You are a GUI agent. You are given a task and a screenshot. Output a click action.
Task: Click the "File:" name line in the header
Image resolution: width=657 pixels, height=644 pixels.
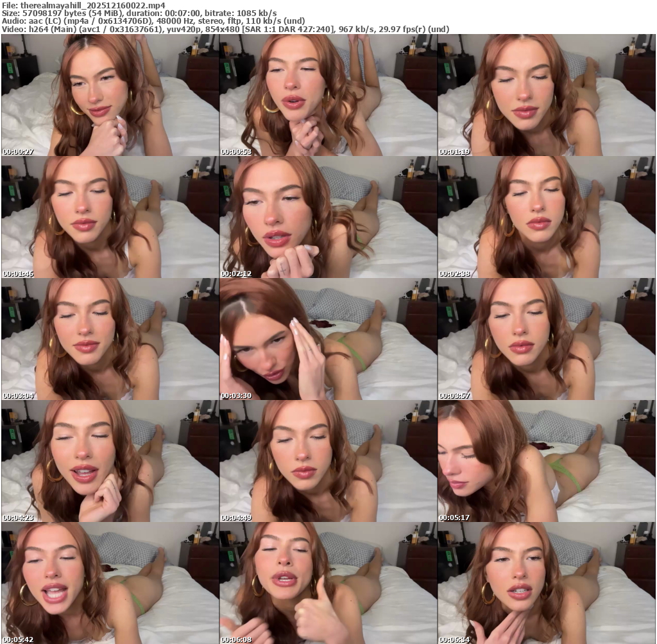(83, 5)
